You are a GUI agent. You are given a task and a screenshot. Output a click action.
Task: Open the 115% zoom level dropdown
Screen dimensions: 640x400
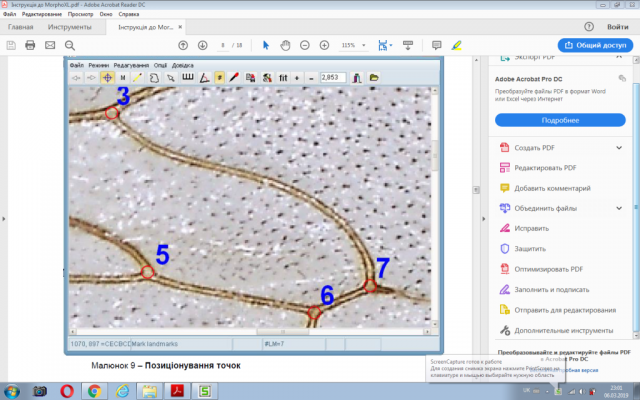tap(353, 45)
